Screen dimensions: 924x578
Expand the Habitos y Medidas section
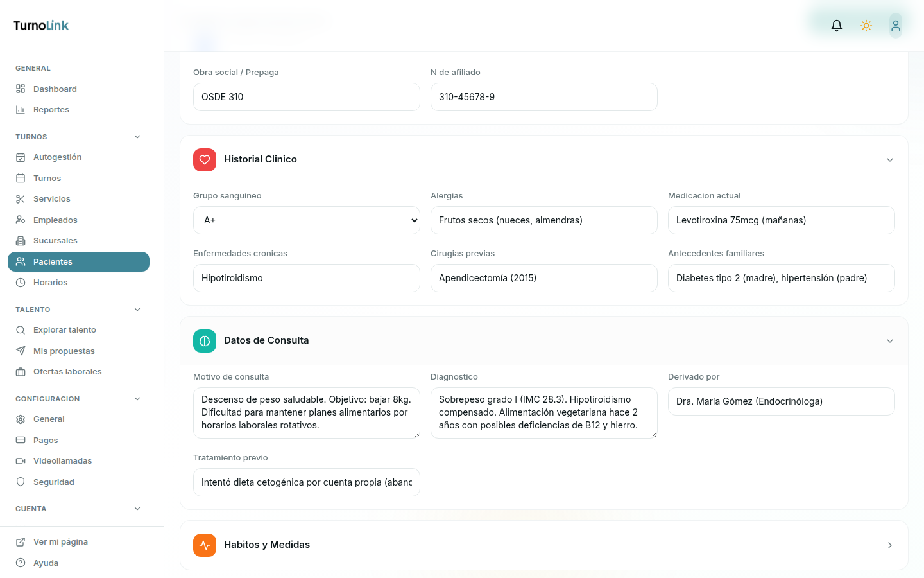[x=890, y=545]
